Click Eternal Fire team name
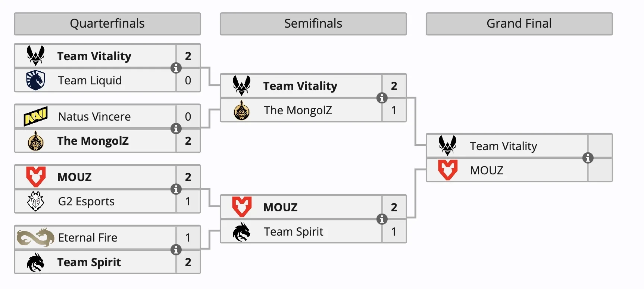 [88, 238]
